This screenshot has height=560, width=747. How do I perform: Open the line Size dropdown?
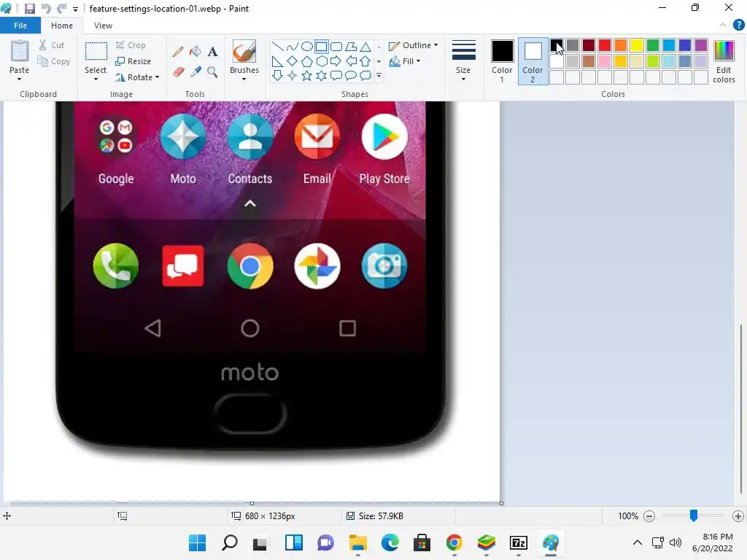(463, 61)
